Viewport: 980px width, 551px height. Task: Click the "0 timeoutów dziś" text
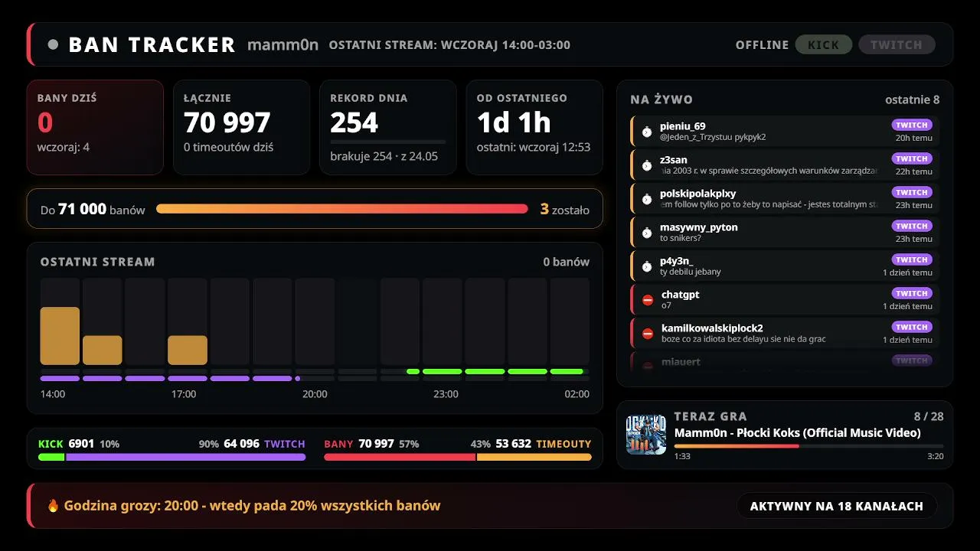click(228, 147)
